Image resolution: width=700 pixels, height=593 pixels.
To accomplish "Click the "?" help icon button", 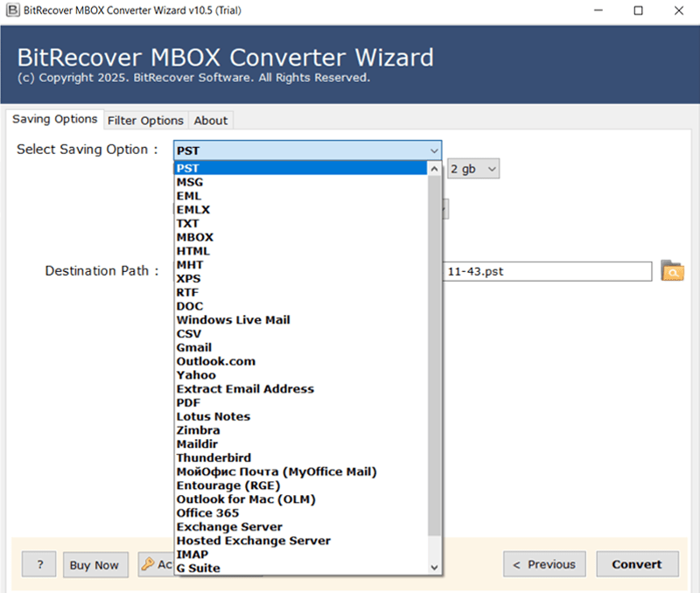I will (x=38, y=564).
